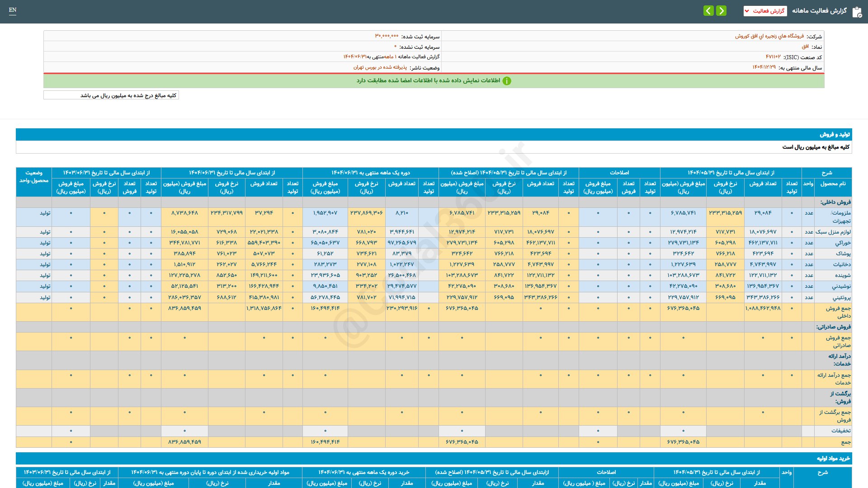
Task: Click the stock symbol افق value
Action: pos(805,47)
